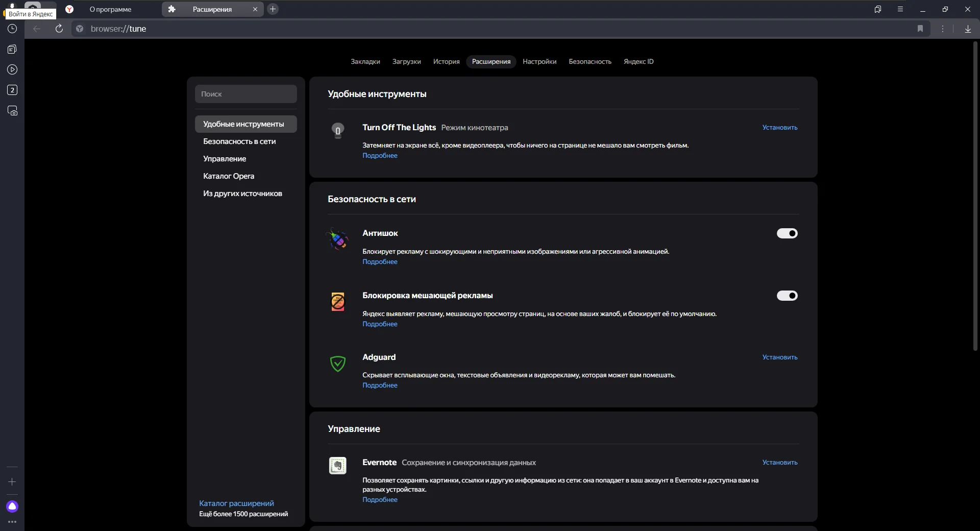The height and width of the screenshot is (531, 980).
Task: Click the page reload icon
Action: click(x=59, y=29)
